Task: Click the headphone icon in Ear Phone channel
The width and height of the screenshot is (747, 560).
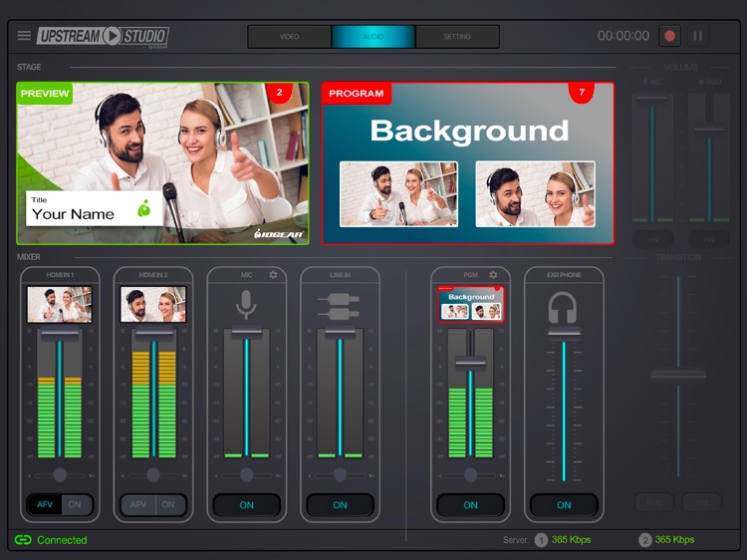Action: 563,308
